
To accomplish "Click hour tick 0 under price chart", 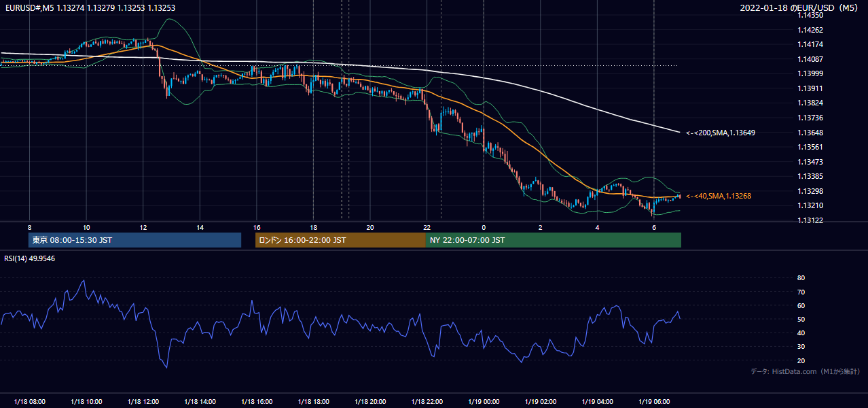I will tap(484, 227).
